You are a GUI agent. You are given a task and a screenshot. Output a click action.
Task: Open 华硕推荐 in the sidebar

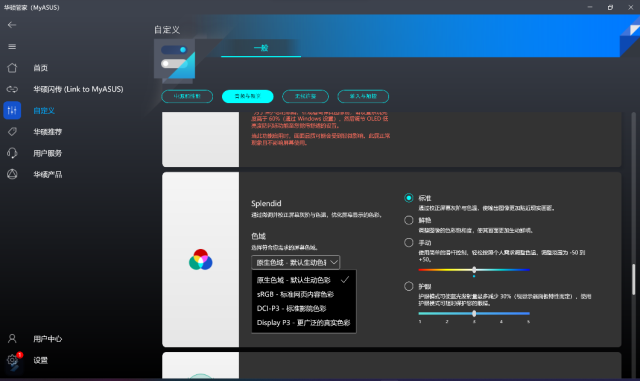point(48,132)
